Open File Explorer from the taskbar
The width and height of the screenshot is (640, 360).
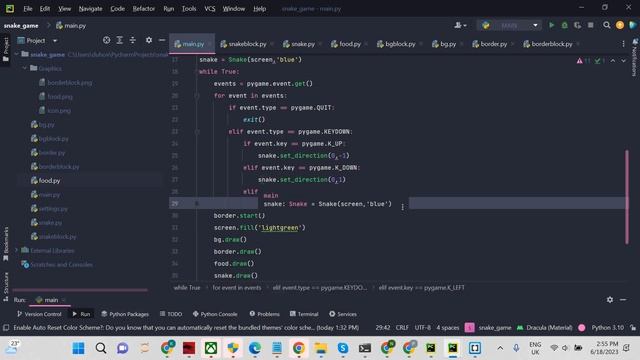pyautogui.click(x=321, y=348)
